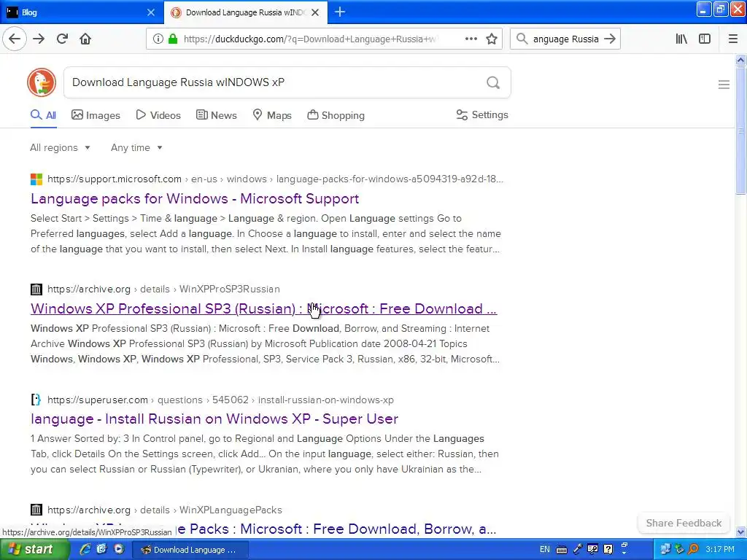747x560 pixels.
Task: Click the archive.org favicon beside WinXPProSP3Russian
Action: pyautogui.click(x=36, y=289)
